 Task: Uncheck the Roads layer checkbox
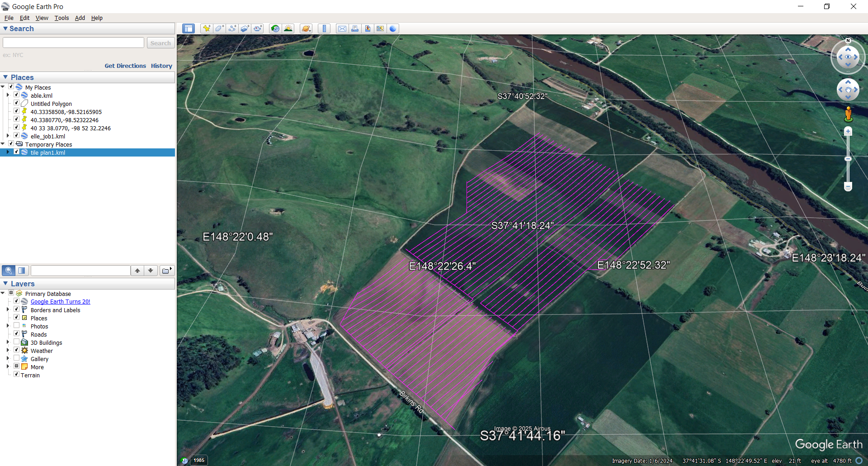point(17,334)
